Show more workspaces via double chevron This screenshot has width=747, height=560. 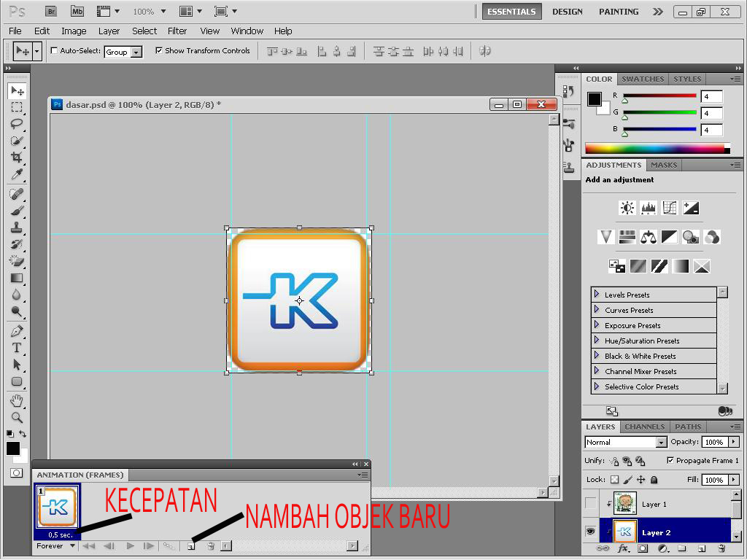658,12
